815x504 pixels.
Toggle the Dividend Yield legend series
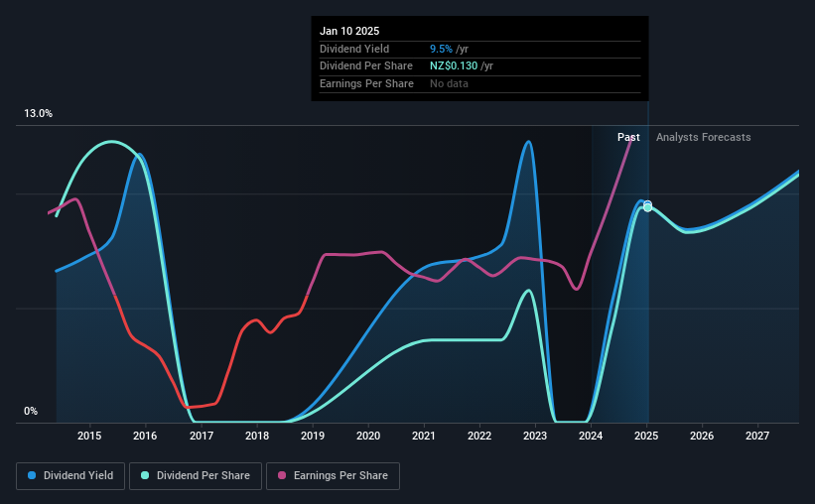[x=70, y=475]
